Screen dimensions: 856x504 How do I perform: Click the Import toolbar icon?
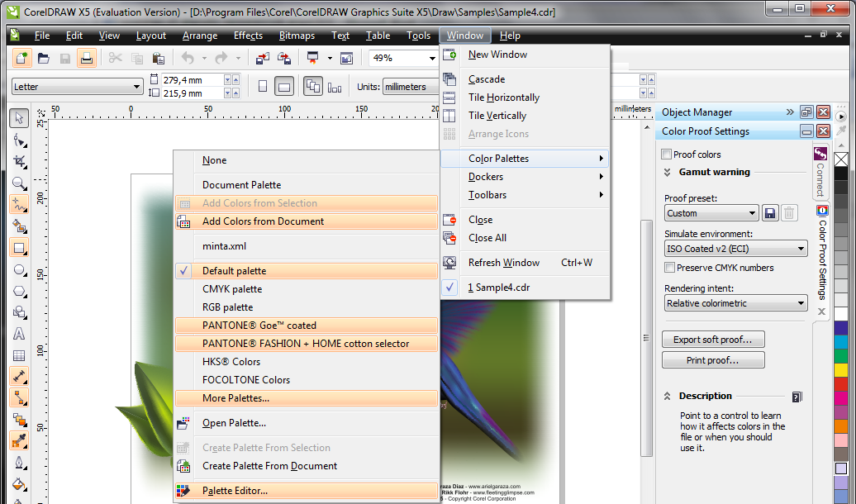[263, 58]
